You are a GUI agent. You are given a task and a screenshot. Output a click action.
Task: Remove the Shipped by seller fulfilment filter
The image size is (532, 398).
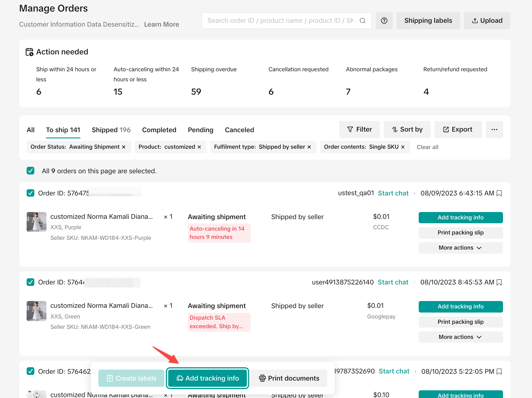point(309,147)
